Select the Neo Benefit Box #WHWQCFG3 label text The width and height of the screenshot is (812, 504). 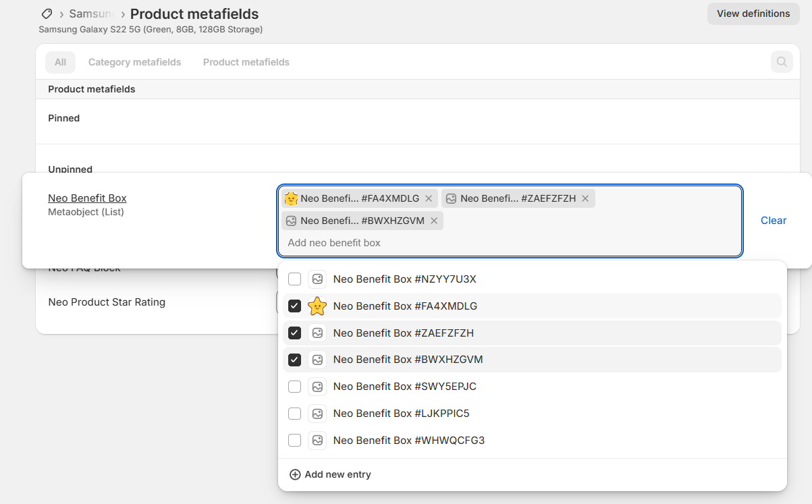409,441
